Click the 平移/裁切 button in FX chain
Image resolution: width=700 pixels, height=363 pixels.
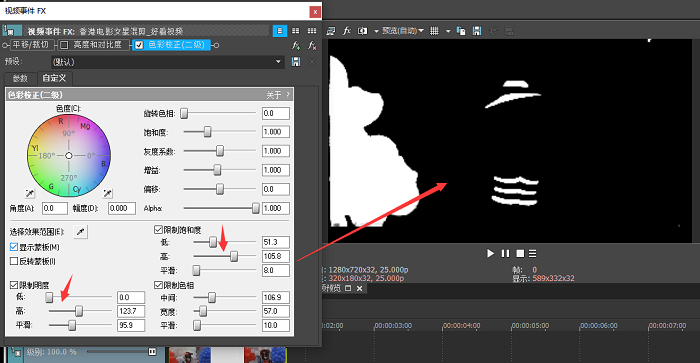30,45
